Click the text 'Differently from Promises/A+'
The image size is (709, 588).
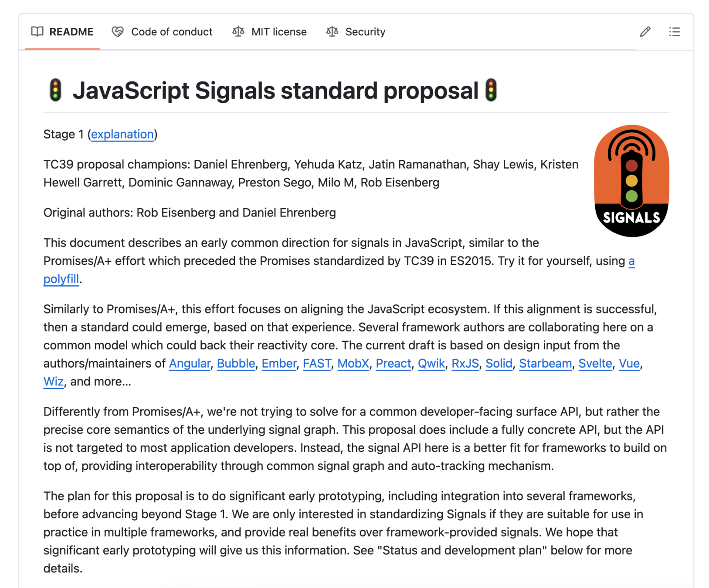(122, 412)
